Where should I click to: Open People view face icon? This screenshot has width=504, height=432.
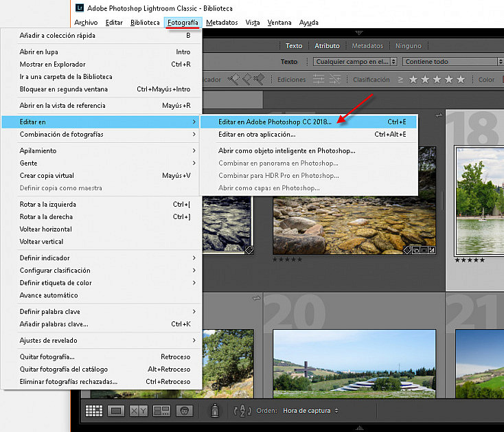click(x=185, y=411)
